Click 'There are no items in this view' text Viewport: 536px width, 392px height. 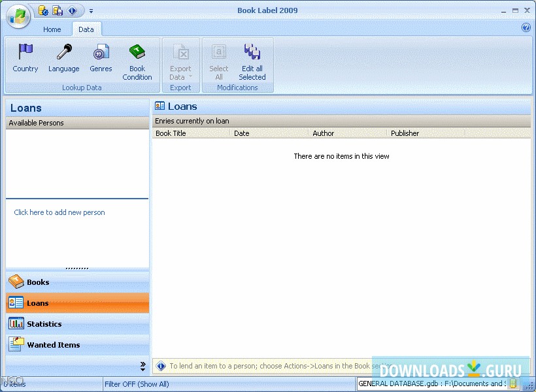pos(341,156)
